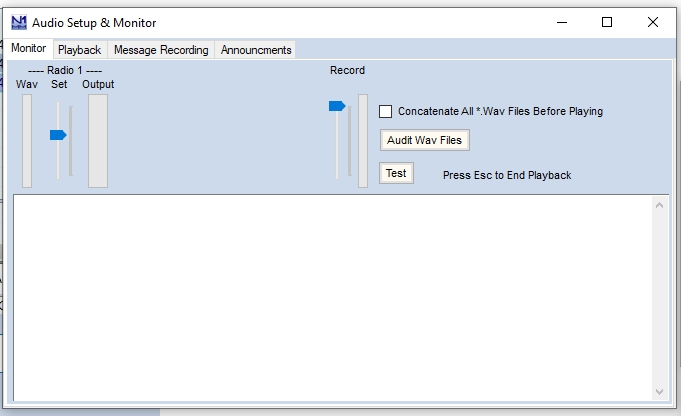Viewport: 681px width, 416px height.
Task: Click the Test button
Action: pyautogui.click(x=396, y=173)
